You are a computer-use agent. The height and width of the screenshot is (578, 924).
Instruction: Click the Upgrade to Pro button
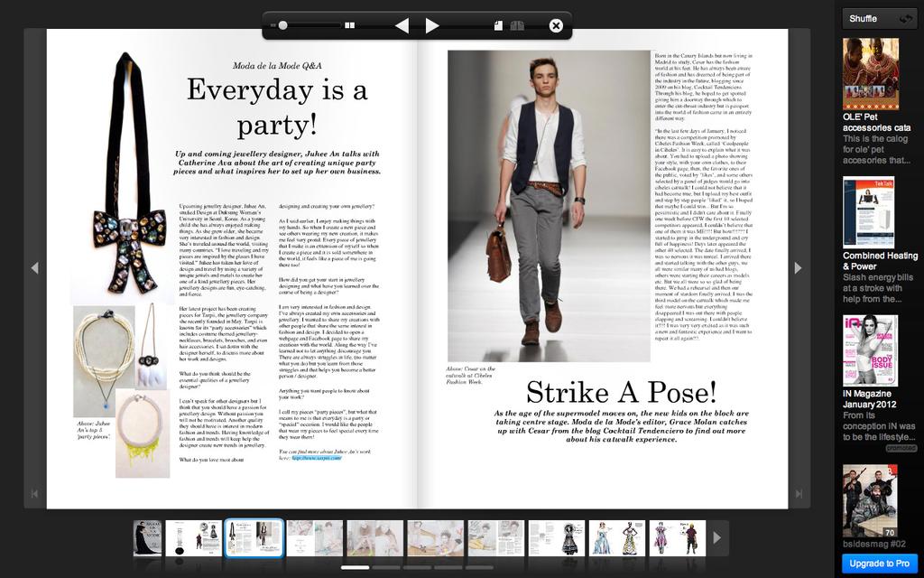coord(879,564)
